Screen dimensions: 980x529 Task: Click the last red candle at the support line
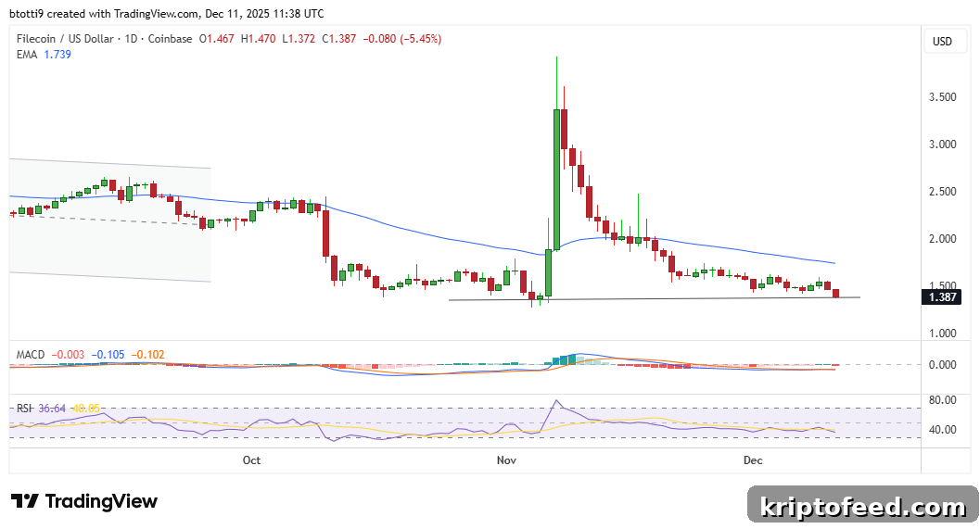[x=835, y=293]
